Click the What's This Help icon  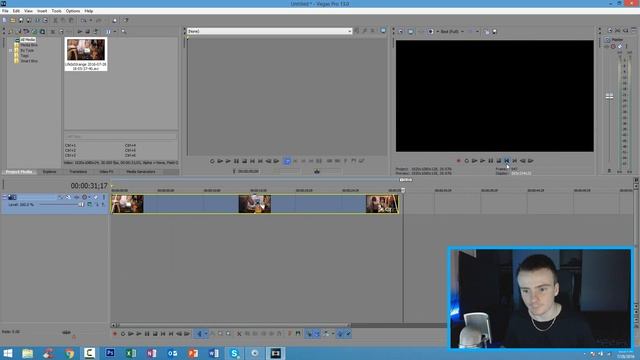(x=126, y=20)
